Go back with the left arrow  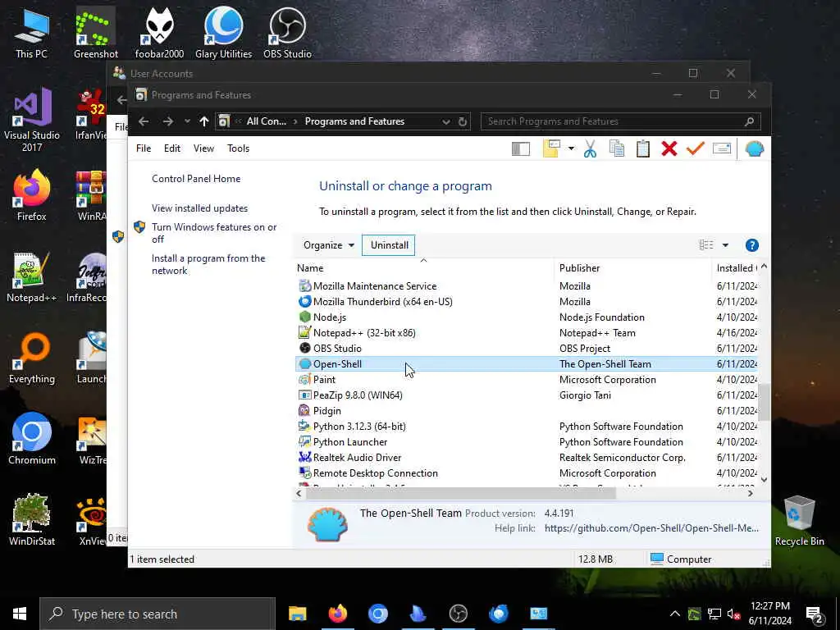pos(144,121)
